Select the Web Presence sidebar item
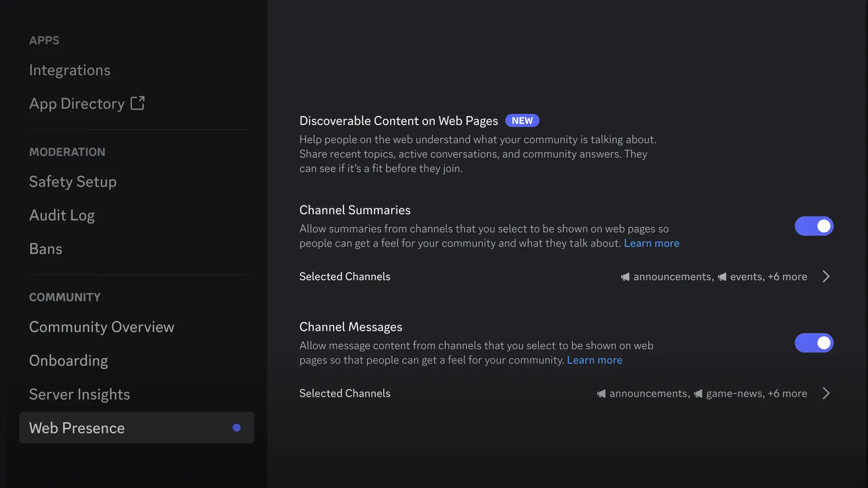Screen dimensions: 868x488 (137, 427)
